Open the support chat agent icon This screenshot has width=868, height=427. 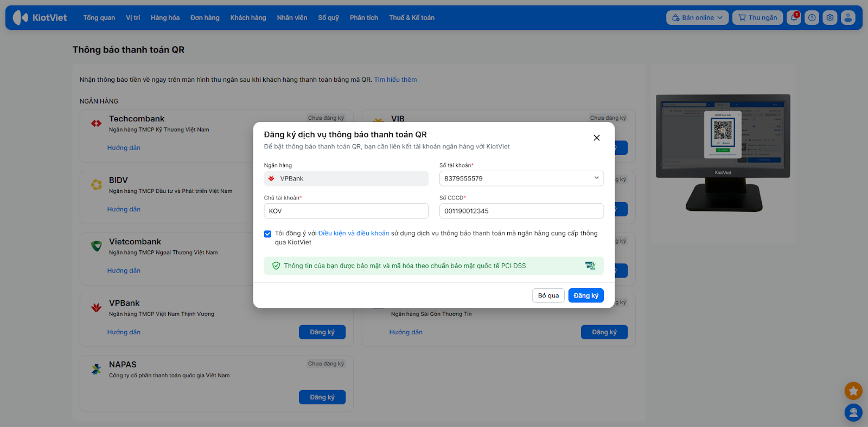853,413
